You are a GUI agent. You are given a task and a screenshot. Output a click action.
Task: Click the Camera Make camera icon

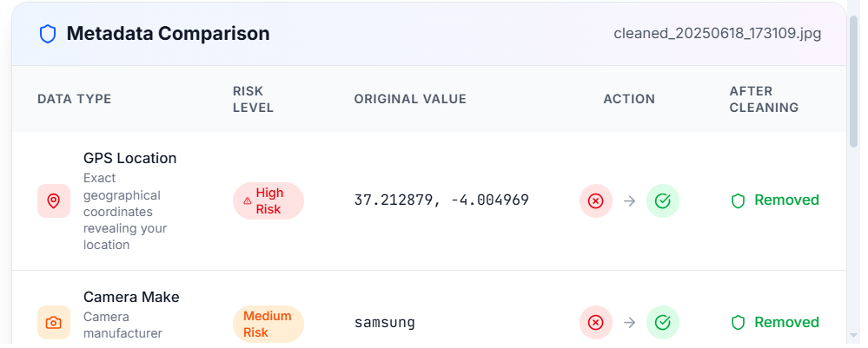(x=54, y=322)
